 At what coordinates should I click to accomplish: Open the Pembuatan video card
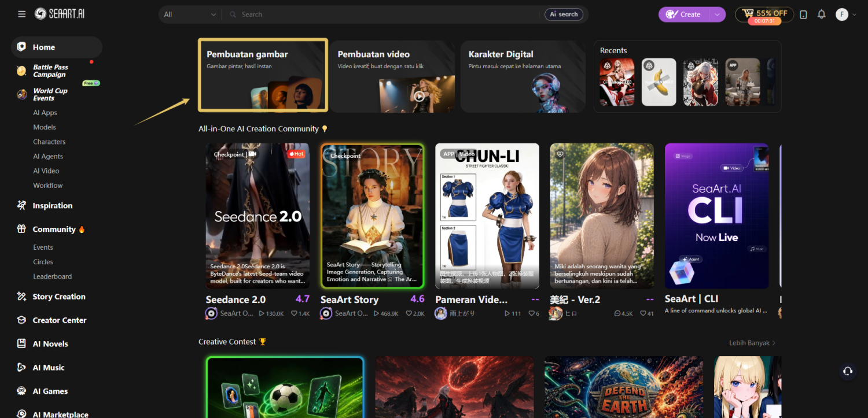click(392, 76)
